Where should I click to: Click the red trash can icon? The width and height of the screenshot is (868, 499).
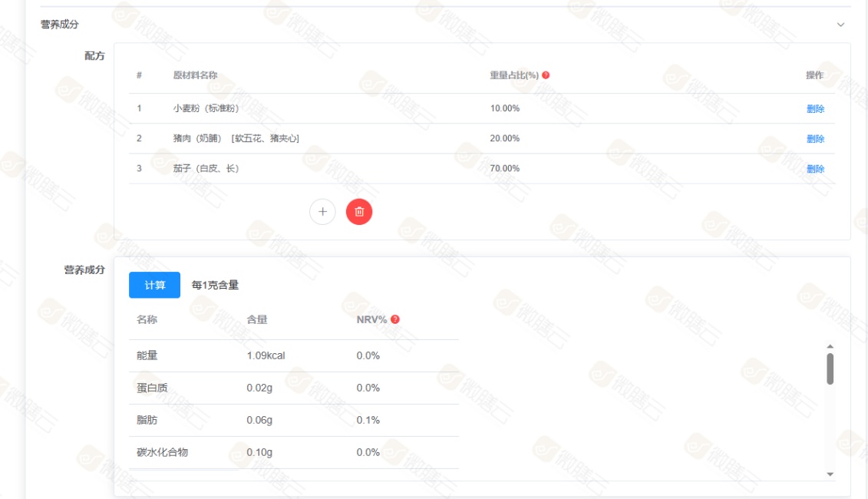pos(359,212)
